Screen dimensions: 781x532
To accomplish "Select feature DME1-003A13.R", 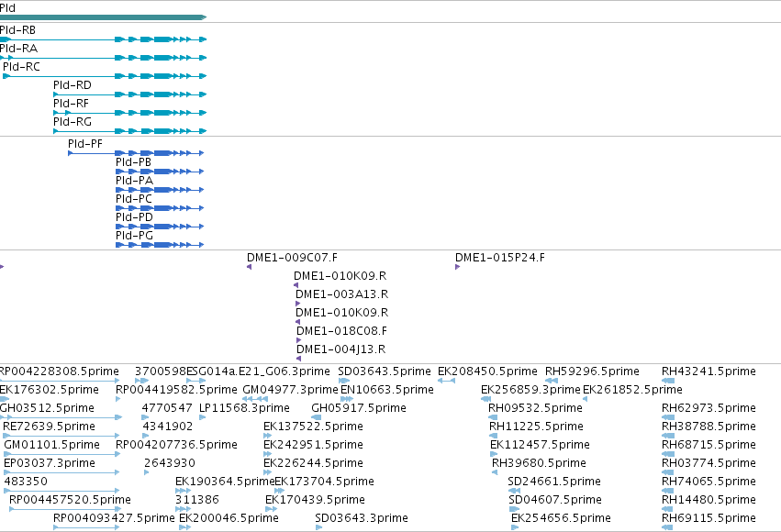I will (341, 295).
